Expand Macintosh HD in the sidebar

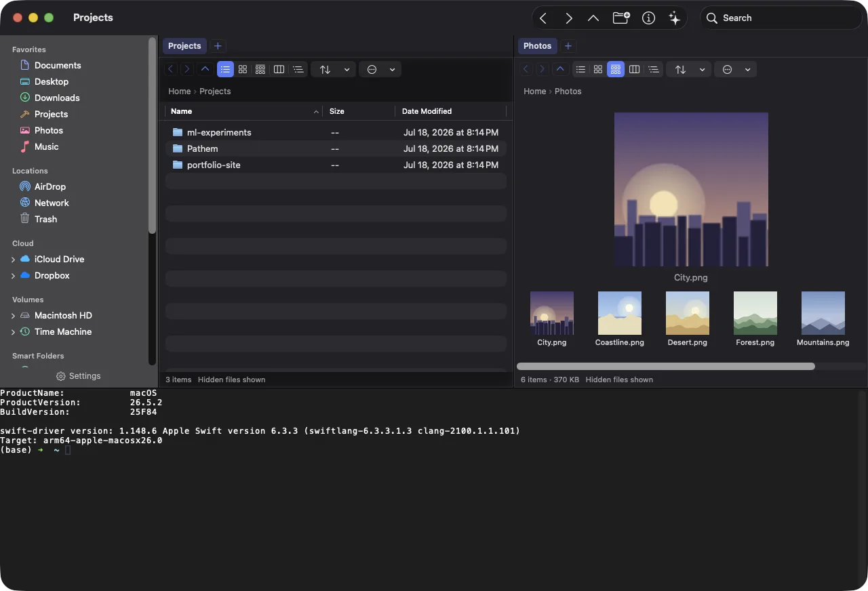[13, 316]
